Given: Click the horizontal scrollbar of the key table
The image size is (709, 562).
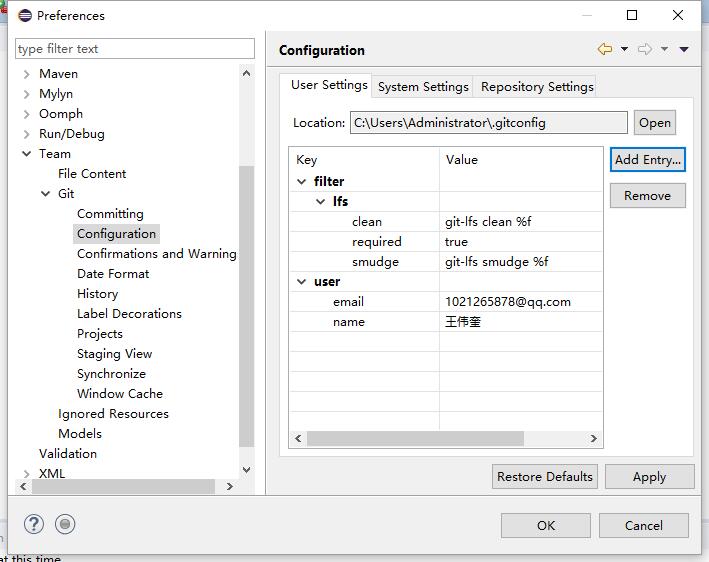Looking at the screenshot, I should pyautogui.click(x=415, y=439).
